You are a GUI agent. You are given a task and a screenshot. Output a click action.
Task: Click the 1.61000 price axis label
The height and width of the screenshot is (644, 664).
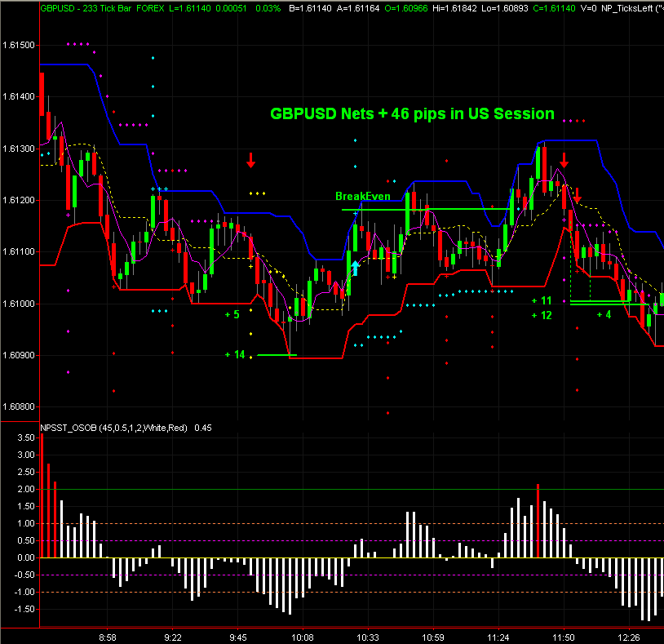(x=19, y=304)
